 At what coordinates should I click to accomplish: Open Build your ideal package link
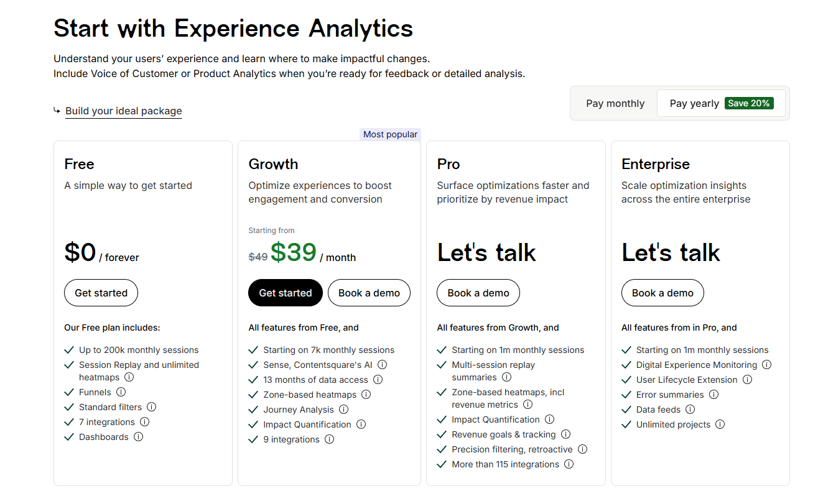123,111
